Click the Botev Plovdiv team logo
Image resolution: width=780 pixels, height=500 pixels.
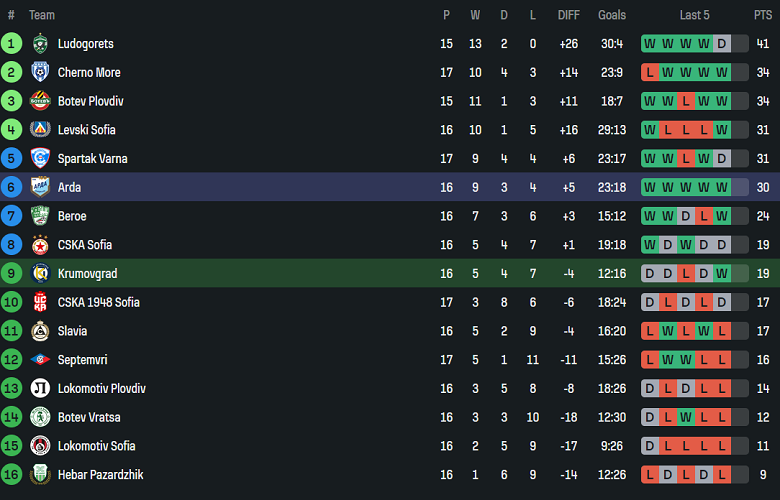pos(40,101)
